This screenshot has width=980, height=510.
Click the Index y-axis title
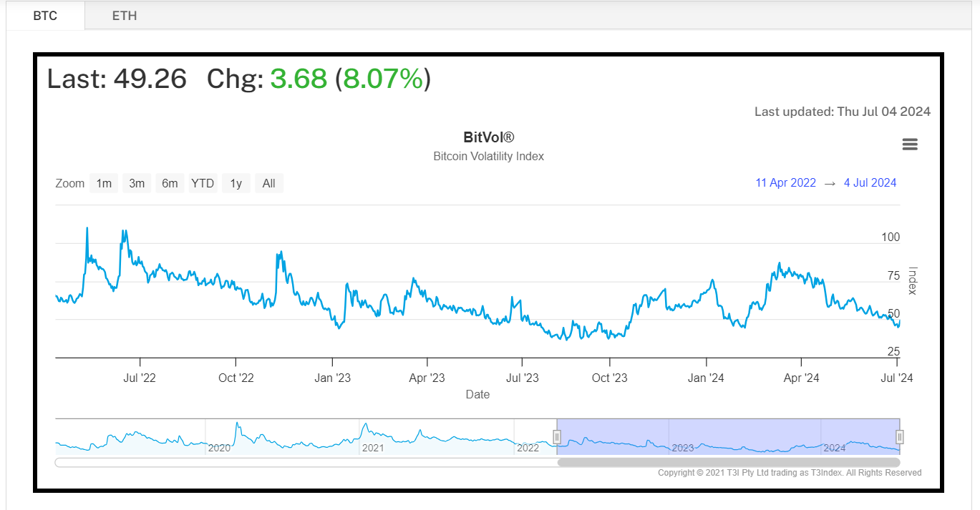(912, 280)
